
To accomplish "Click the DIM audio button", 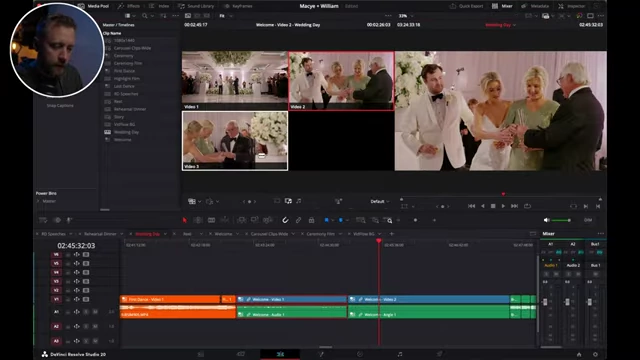I will (588, 220).
